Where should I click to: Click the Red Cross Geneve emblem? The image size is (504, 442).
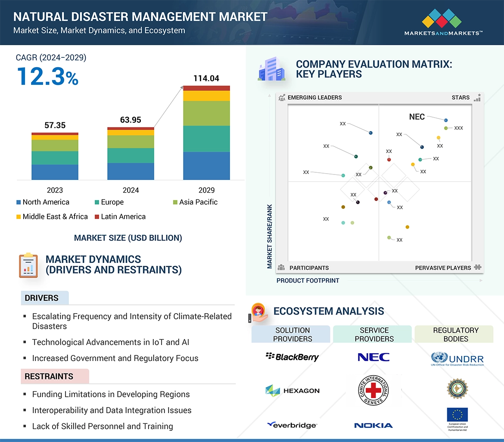click(x=373, y=391)
